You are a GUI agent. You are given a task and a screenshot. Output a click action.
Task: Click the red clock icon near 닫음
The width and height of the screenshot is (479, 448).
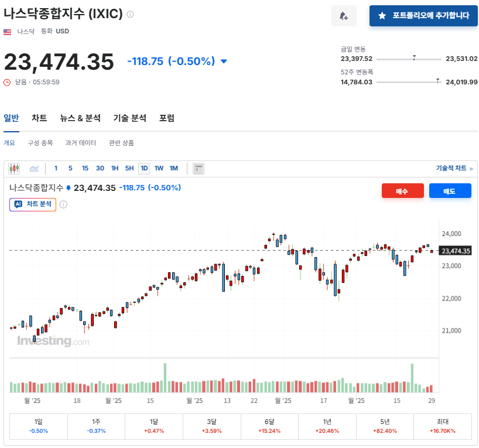pos(7,82)
